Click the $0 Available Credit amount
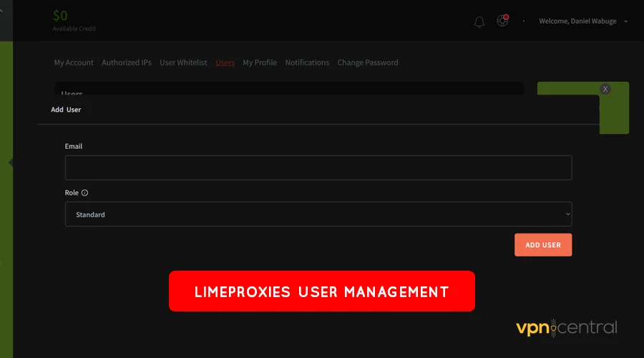644x358 pixels. point(60,16)
